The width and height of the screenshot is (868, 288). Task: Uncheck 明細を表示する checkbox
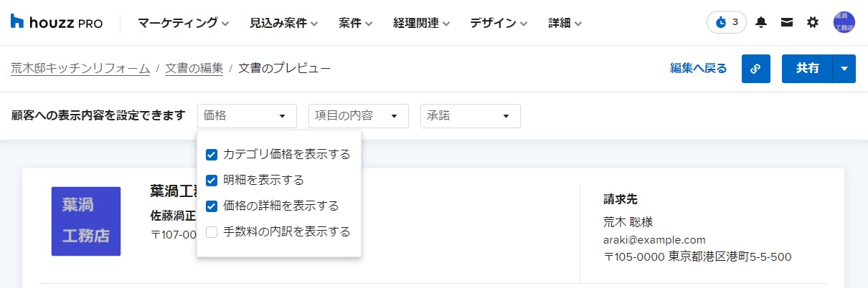212,181
